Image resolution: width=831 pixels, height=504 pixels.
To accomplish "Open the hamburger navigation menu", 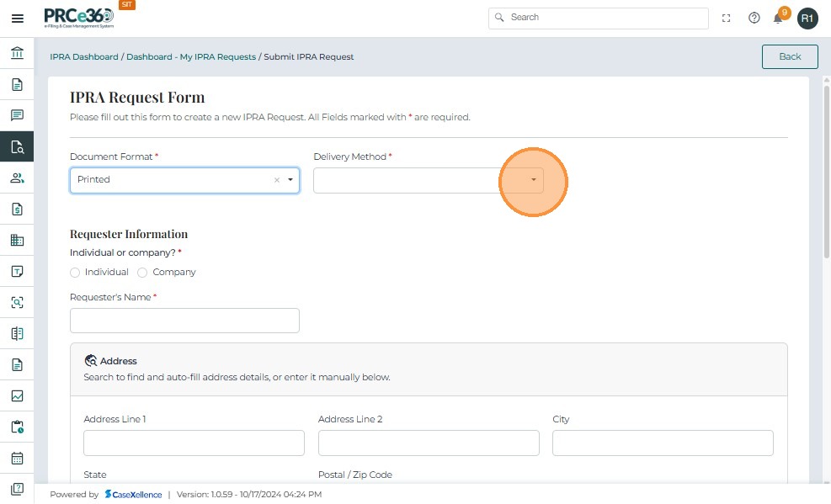I will (17, 19).
